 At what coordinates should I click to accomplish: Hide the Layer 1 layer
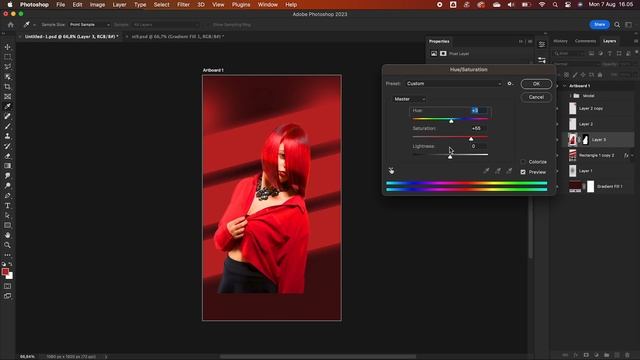[x=558, y=171]
